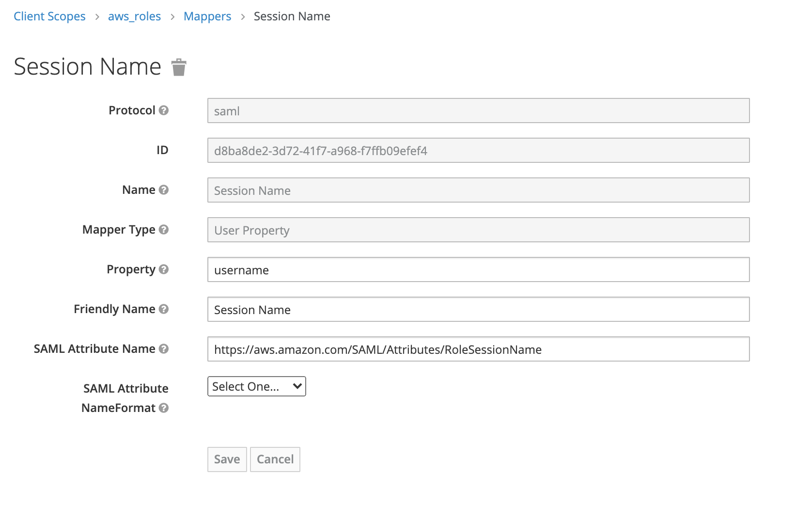Select the Session Name page heading
This screenshot has height=506, width=812.
tap(88, 66)
